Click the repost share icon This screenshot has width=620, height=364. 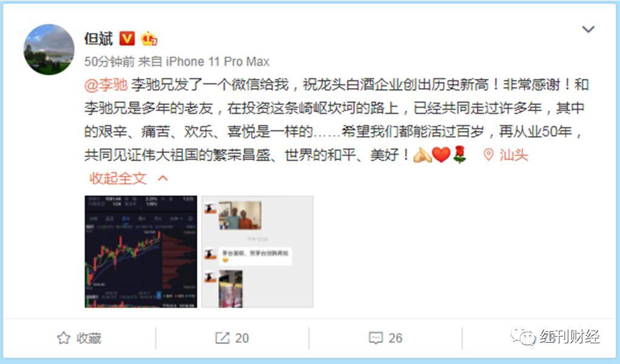[222, 338]
